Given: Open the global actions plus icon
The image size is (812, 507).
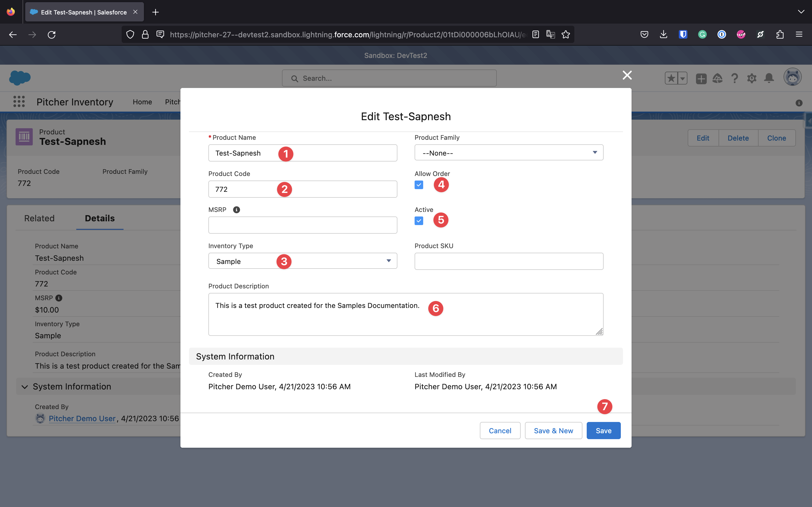Looking at the screenshot, I should (701, 78).
